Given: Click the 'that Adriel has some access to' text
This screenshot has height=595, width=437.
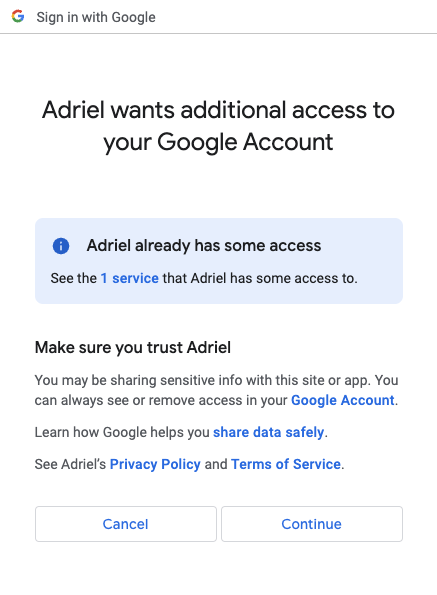Looking at the screenshot, I should pyautogui.click(x=260, y=278).
